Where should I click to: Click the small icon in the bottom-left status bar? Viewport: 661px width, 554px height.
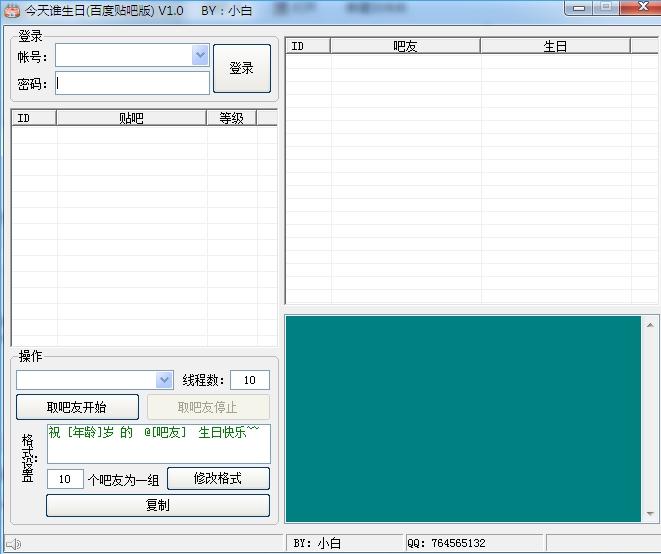pos(12,544)
